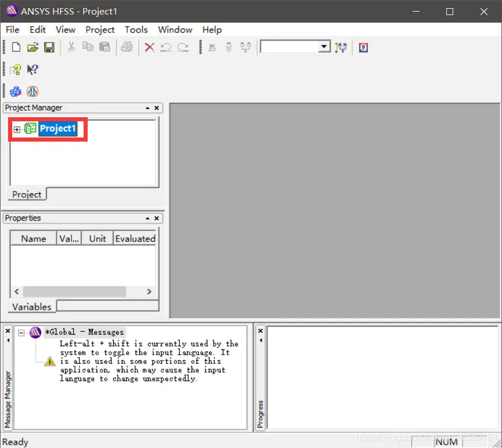
Task: Click the red Delete X icon
Action: 149,48
